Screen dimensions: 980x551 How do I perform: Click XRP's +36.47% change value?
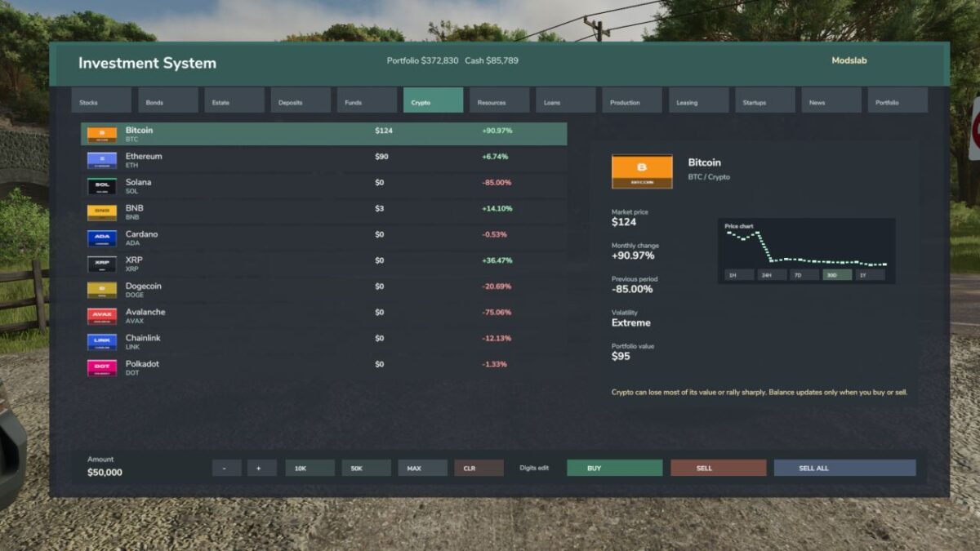pos(497,260)
